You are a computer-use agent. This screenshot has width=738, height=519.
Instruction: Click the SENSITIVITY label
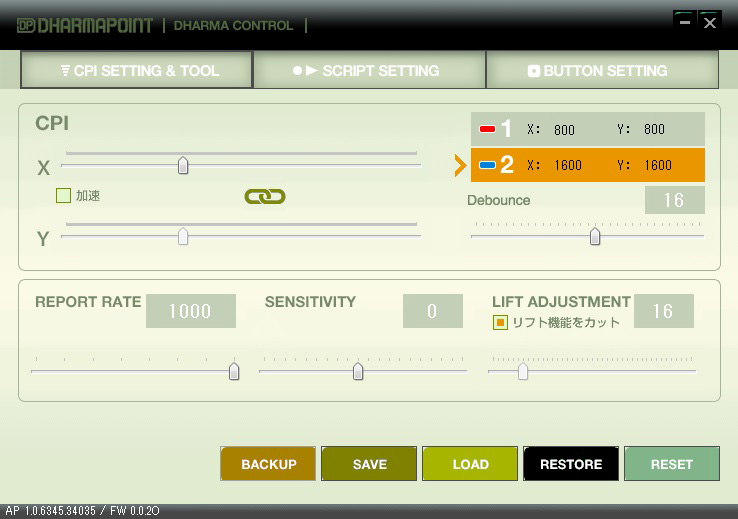[310, 302]
